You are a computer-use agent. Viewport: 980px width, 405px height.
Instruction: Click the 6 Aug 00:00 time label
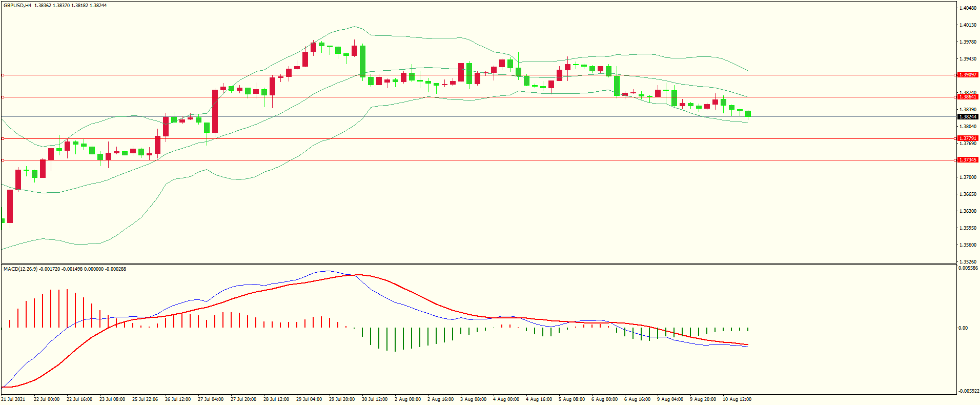click(x=604, y=399)
